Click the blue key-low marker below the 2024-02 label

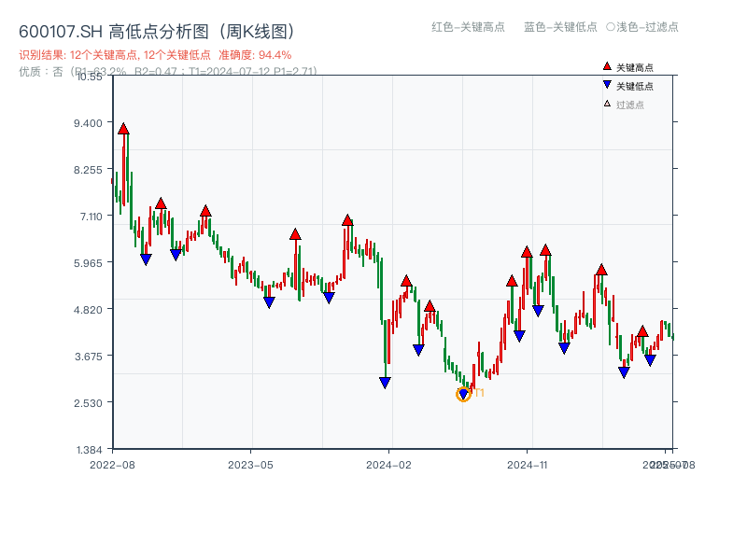point(385,381)
